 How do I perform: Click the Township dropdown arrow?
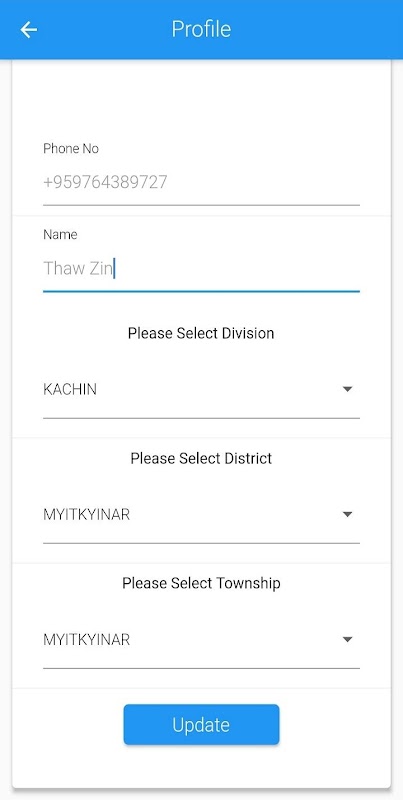(347, 639)
